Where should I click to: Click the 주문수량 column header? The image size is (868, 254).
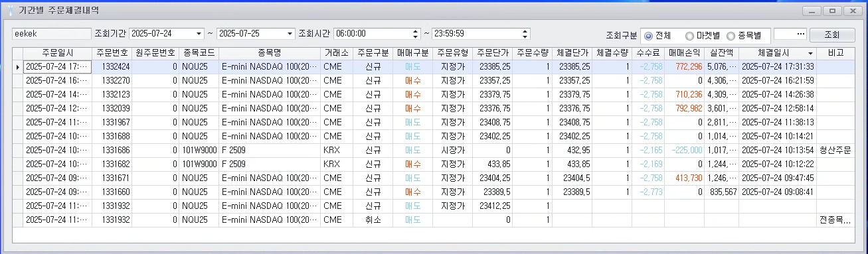pyautogui.click(x=532, y=53)
